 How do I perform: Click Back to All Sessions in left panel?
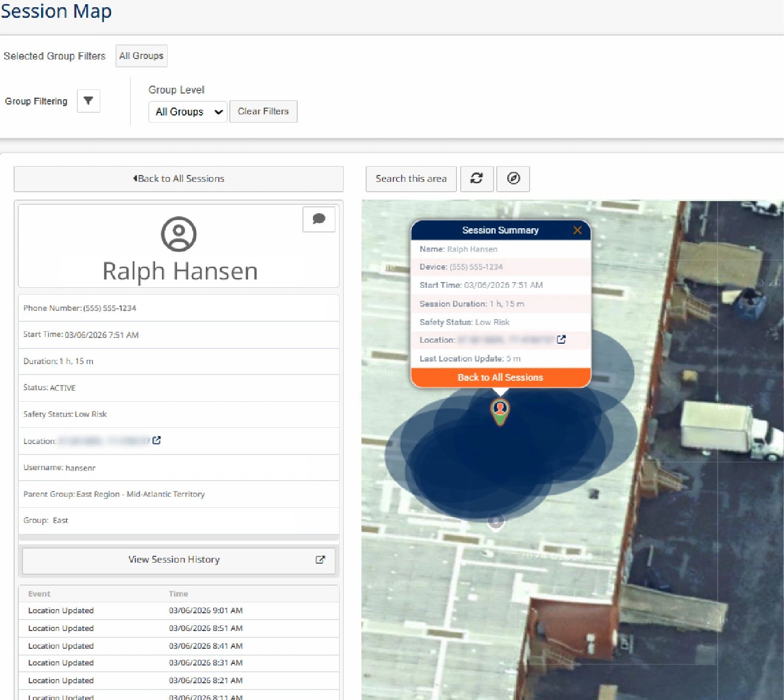pyautogui.click(x=179, y=179)
